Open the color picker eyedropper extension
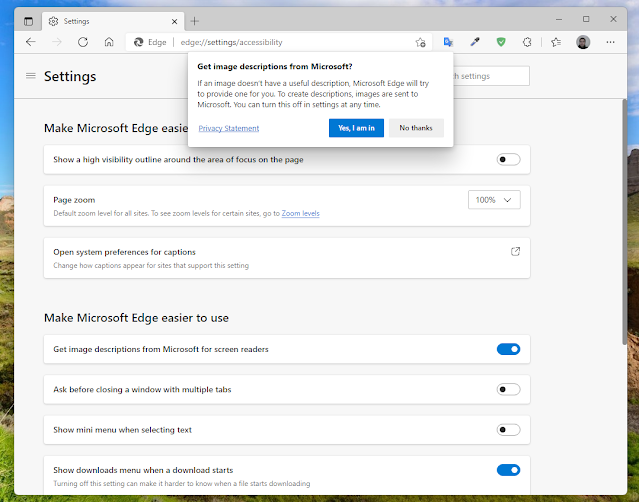The image size is (639, 502). point(475,42)
